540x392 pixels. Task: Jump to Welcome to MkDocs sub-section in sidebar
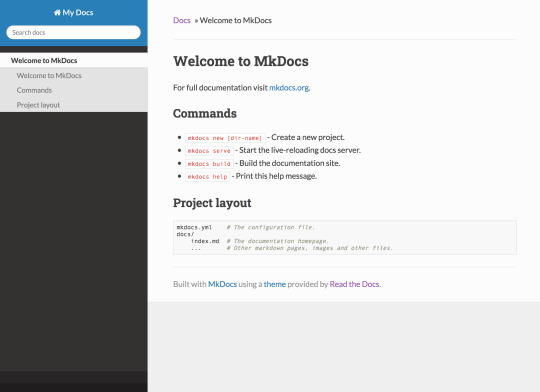(x=74, y=75)
